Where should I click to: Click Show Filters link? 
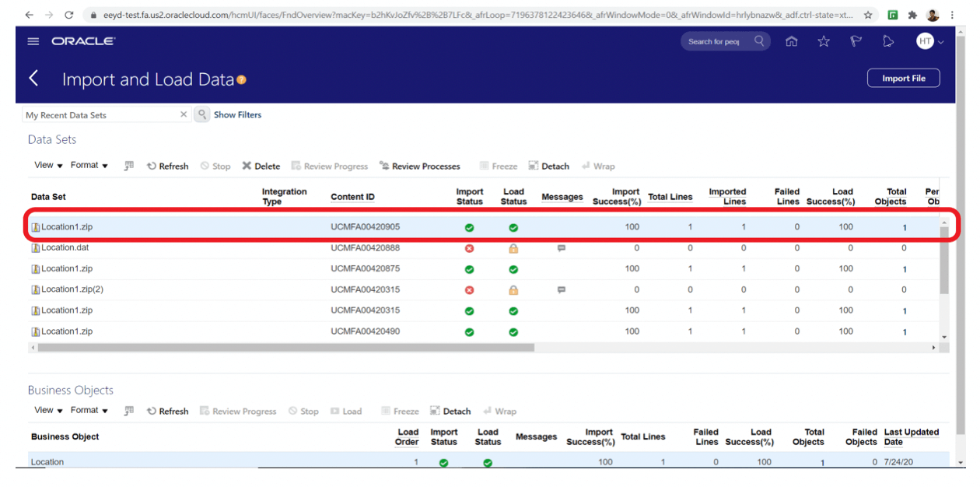(238, 114)
